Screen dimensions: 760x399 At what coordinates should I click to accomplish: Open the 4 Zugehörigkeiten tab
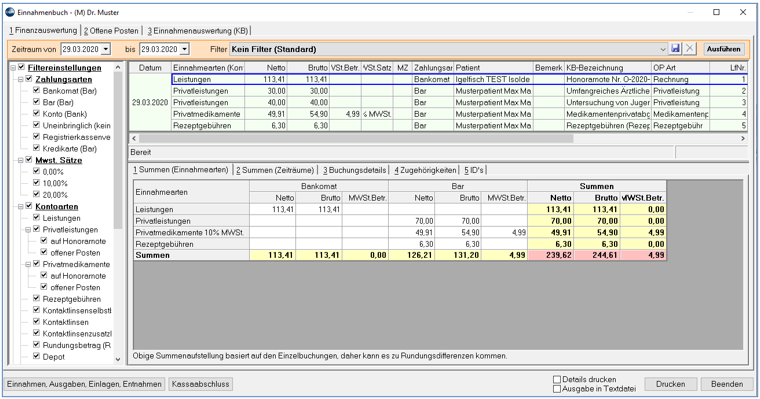pos(425,170)
